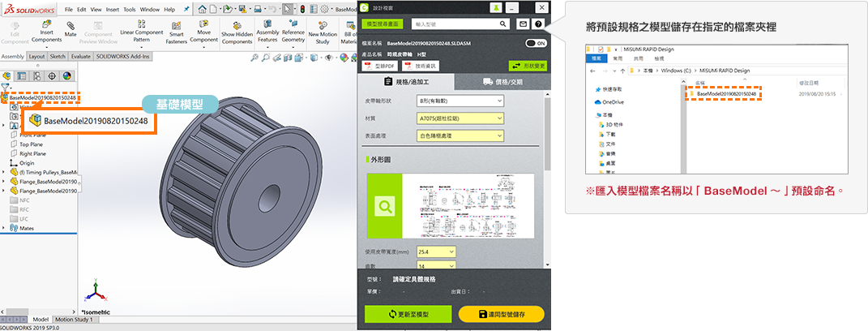Click Linear Component Pattern tool
Screen dimensions: 868x331
142,32
